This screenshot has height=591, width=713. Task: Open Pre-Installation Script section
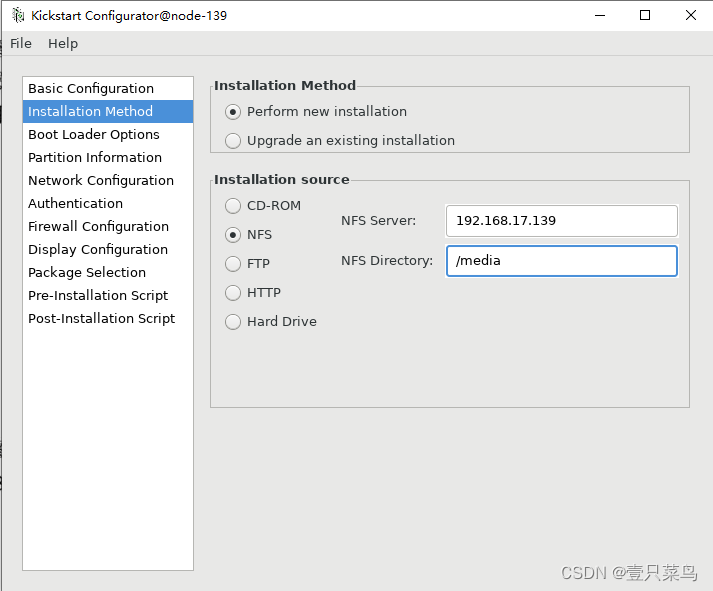pyautogui.click(x=108, y=296)
